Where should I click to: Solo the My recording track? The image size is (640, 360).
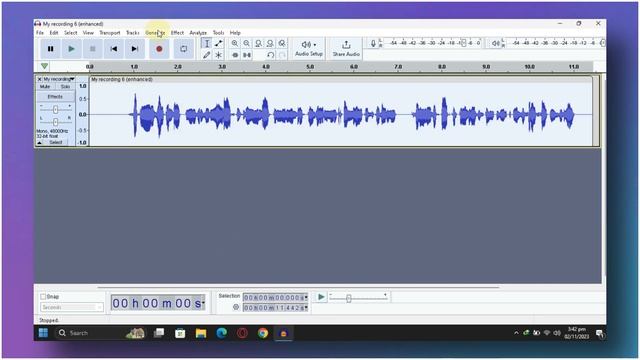[65, 87]
